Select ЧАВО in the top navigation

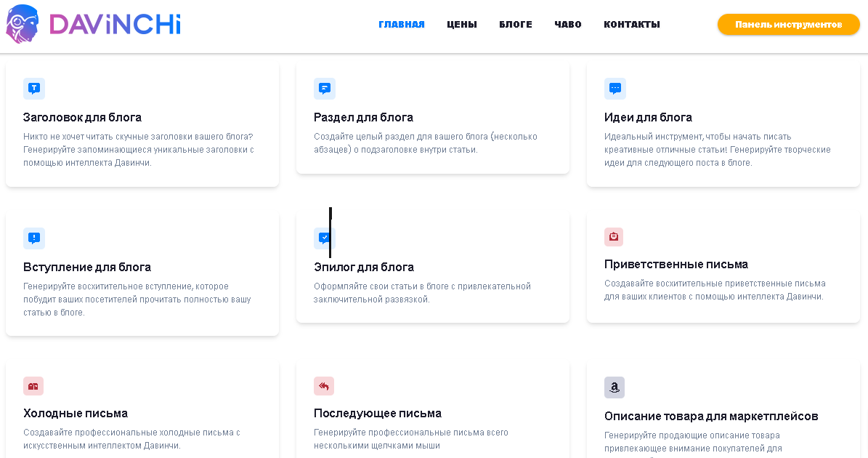tap(568, 25)
